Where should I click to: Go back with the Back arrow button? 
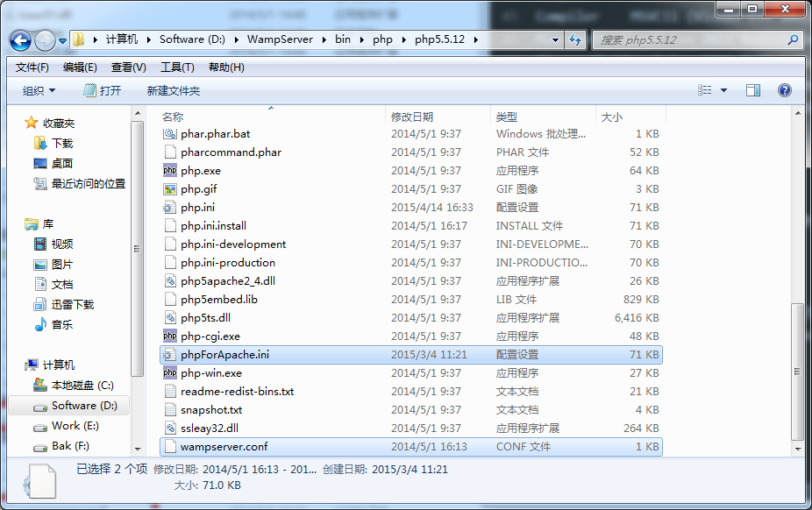point(21,40)
